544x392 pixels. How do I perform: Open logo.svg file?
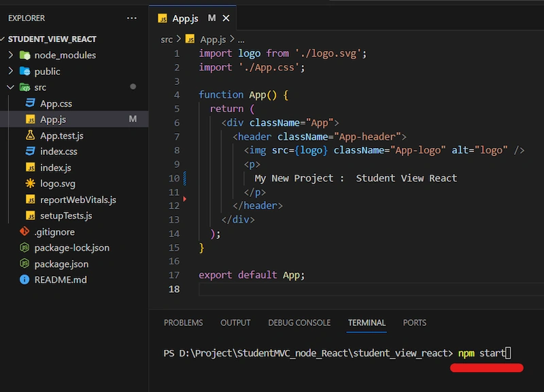click(x=58, y=183)
